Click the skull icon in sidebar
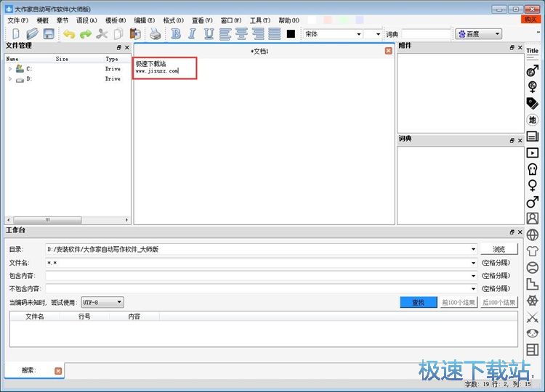 (532, 169)
